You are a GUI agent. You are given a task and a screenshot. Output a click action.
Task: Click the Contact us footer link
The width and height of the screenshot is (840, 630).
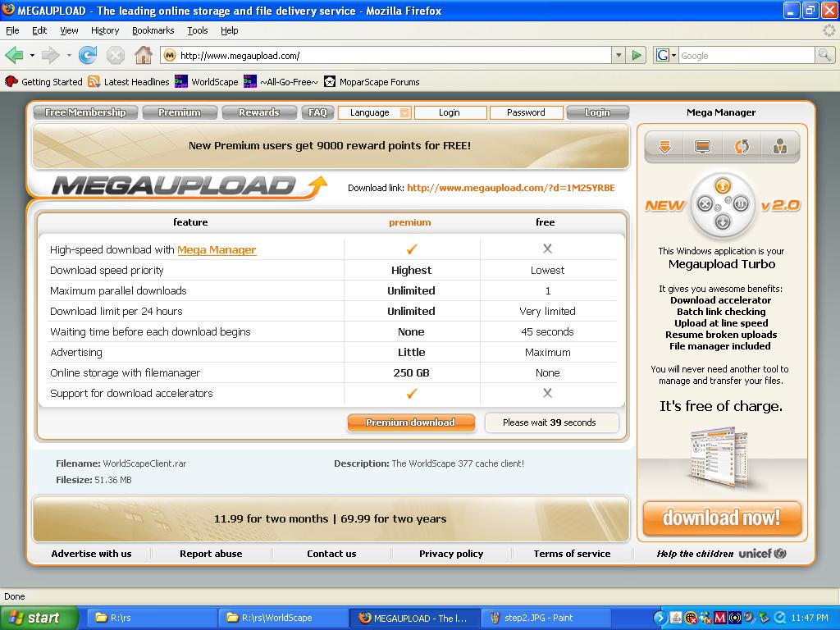(331, 554)
